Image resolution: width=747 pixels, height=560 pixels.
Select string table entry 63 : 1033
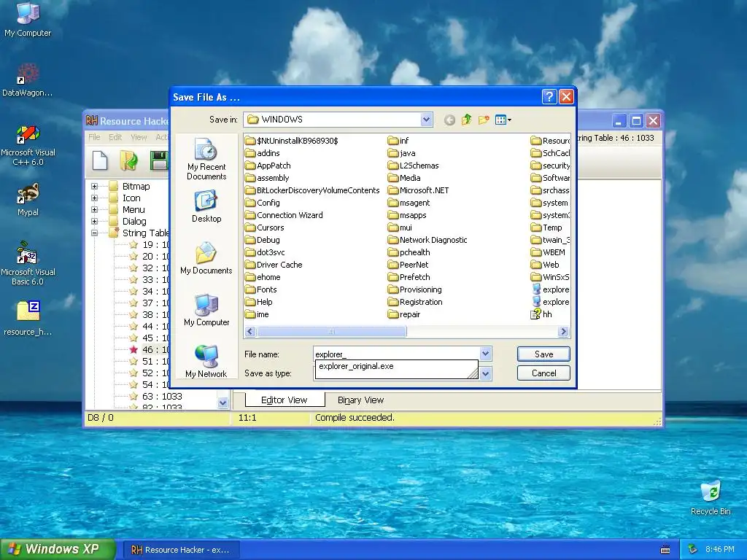coord(155,396)
